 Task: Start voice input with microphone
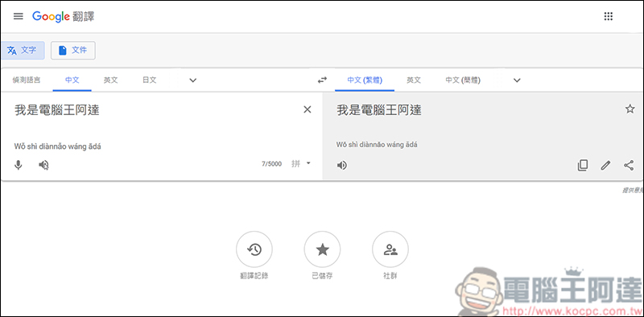point(18,165)
